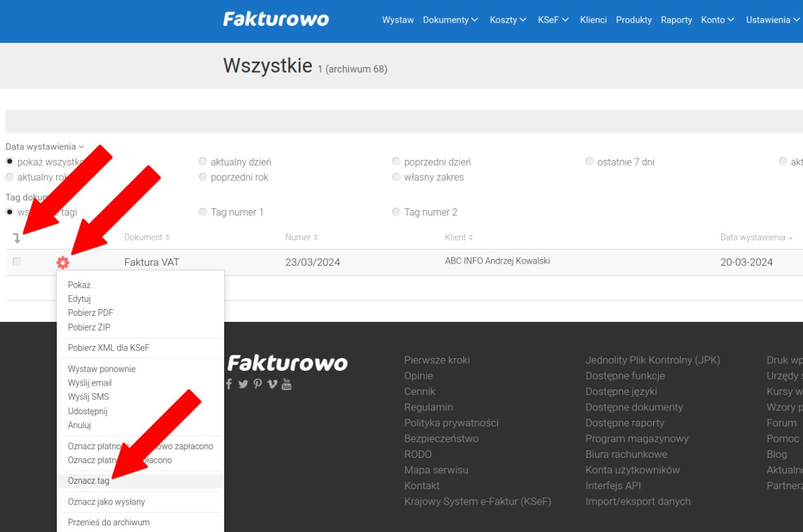Image resolution: width=803 pixels, height=532 pixels.
Task: Expand the KSeF dropdown menu
Action: point(553,20)
